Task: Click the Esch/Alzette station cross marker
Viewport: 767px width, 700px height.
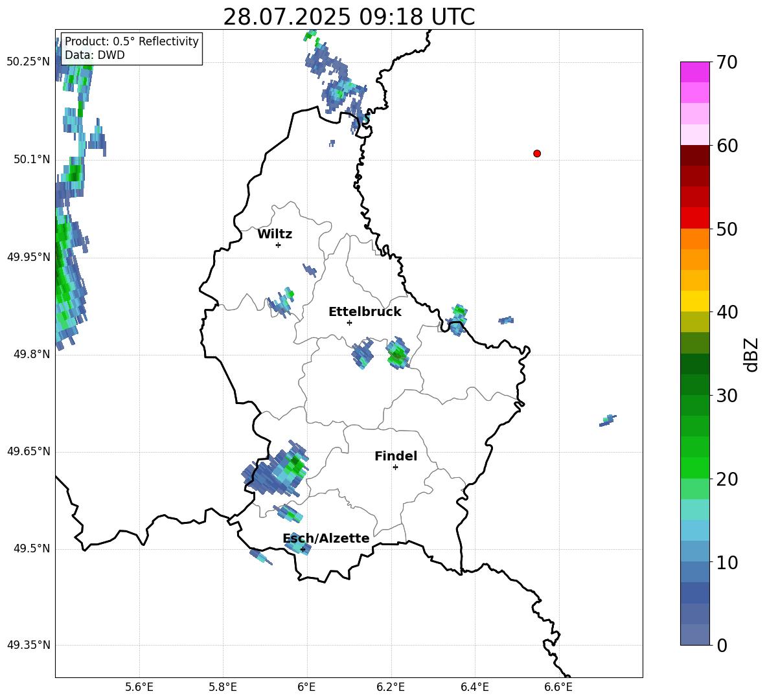Action: [x=303, y=549]
